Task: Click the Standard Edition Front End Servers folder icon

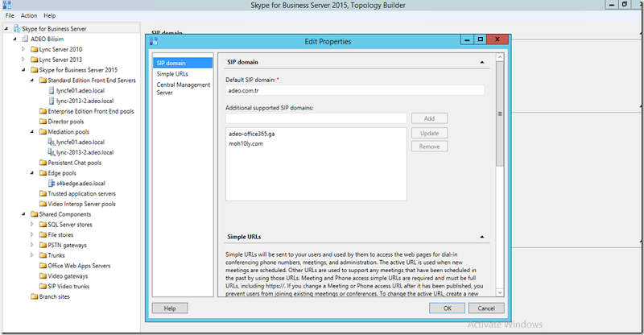Action: 43,81
